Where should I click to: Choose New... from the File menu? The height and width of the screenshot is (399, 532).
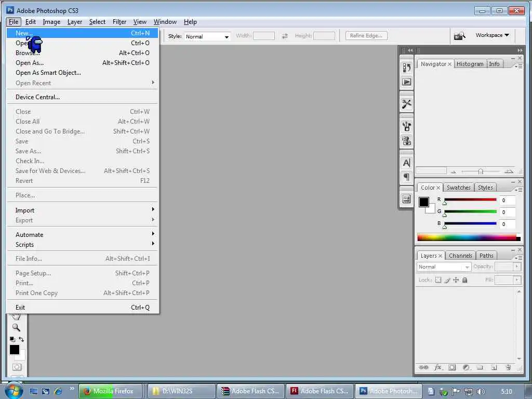pyautogui.click(x=82, y=33)
